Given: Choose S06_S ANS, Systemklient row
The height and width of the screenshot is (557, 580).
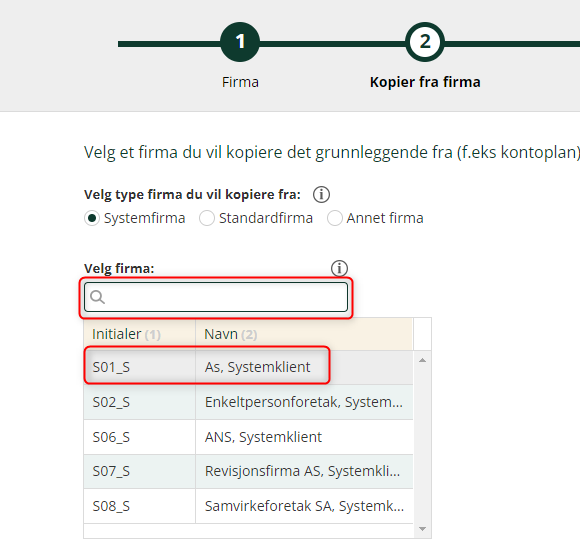Looking at the screenshot, I should pyautogui.click(x=248, y=437).
